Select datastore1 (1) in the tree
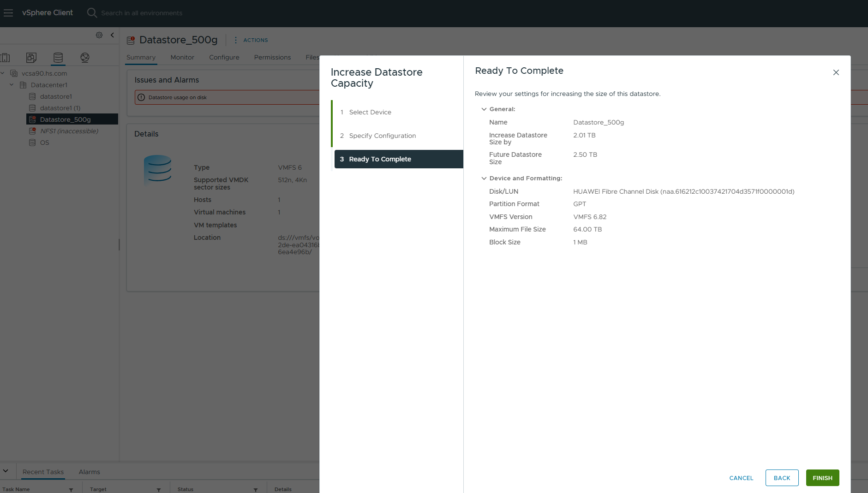The image size is (868, 493). tap(60, 108)
